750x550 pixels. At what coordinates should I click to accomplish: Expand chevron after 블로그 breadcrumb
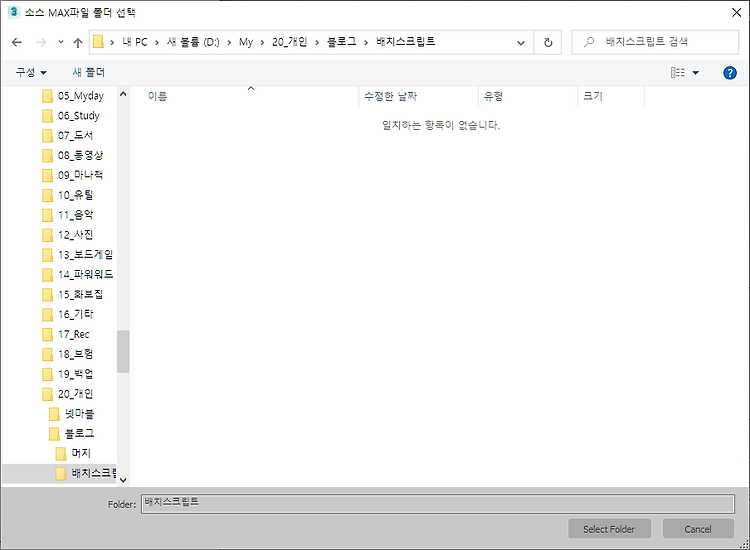point(366,43)
